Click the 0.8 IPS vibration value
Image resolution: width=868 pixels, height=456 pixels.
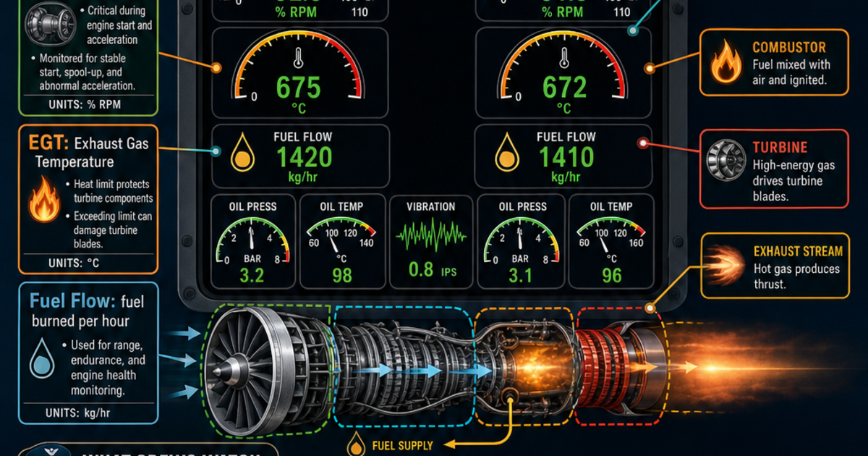(x=432, y=271)
